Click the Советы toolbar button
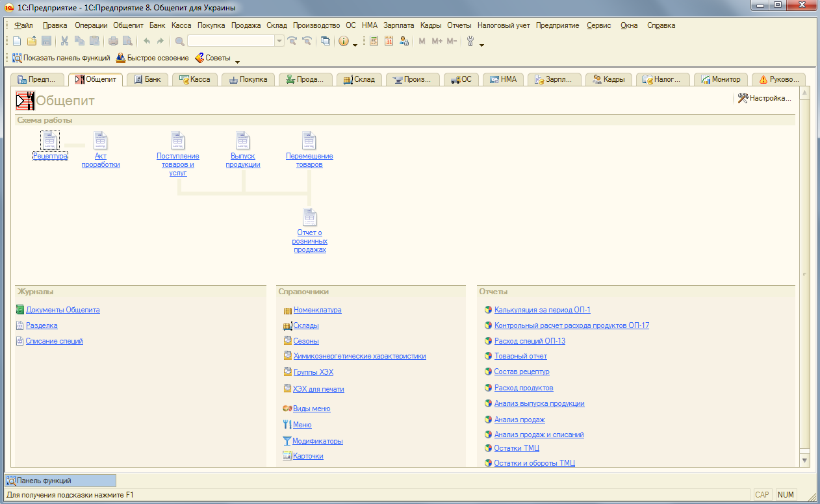Screen dimensions: 820x504 [x=212, y=58]
